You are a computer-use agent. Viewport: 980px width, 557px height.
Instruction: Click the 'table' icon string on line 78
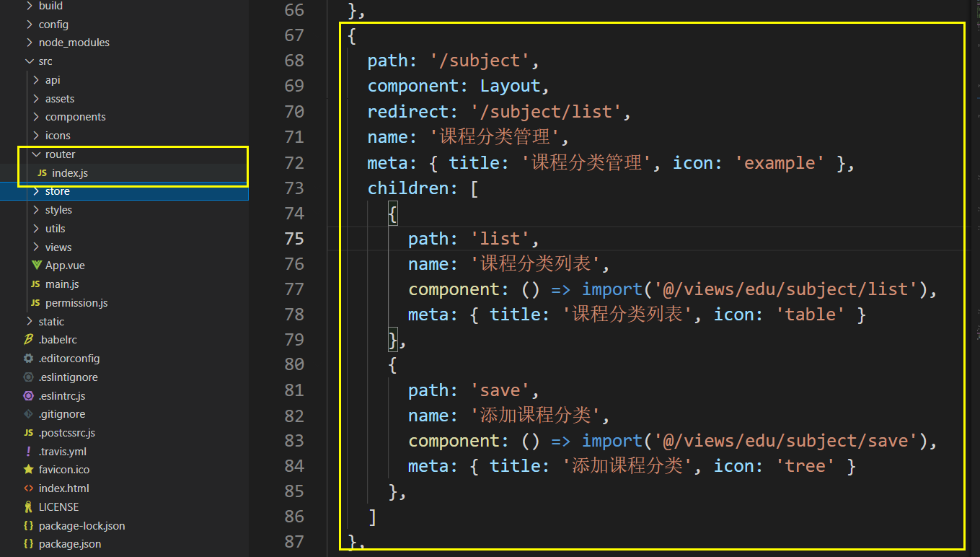pyautogui.click(x=811, y=315)
